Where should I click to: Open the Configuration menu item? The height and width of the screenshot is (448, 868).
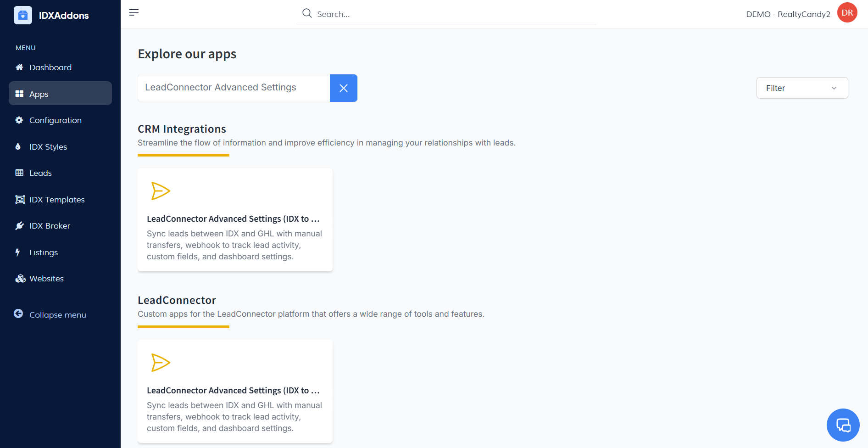tap(55, 120)
